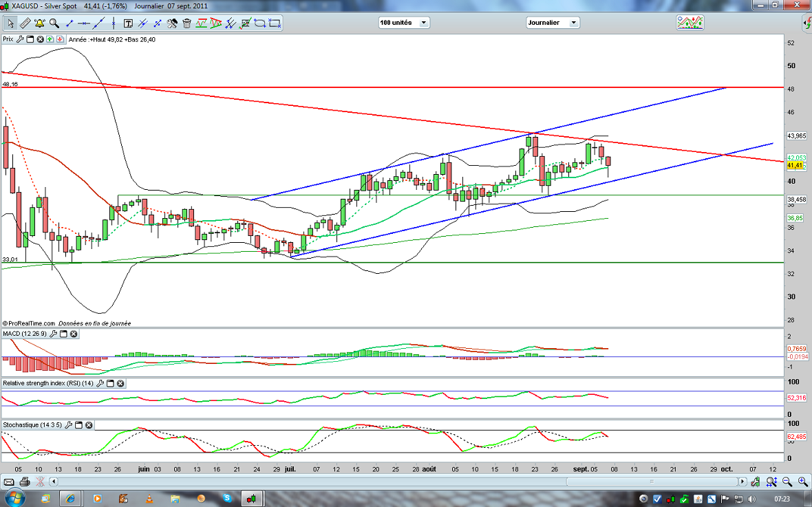Maximize the Stochastique indicator panel
This screenshot has width=812, height=507.
[78, 425]
